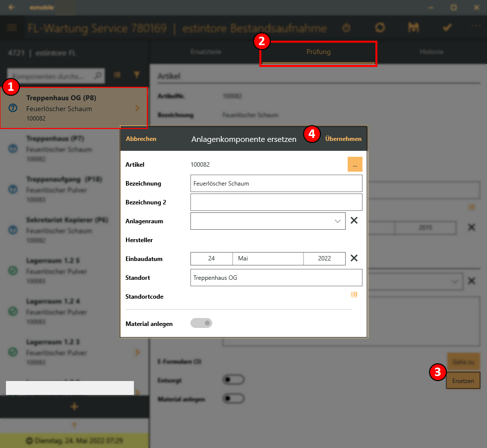Clear the Einbaudatum date with X icon

click(x=354, y=258)
